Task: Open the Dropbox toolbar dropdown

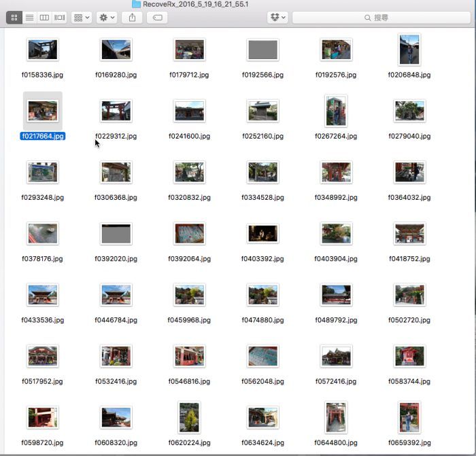Action: pyautogui.click(x=277, y=18)
